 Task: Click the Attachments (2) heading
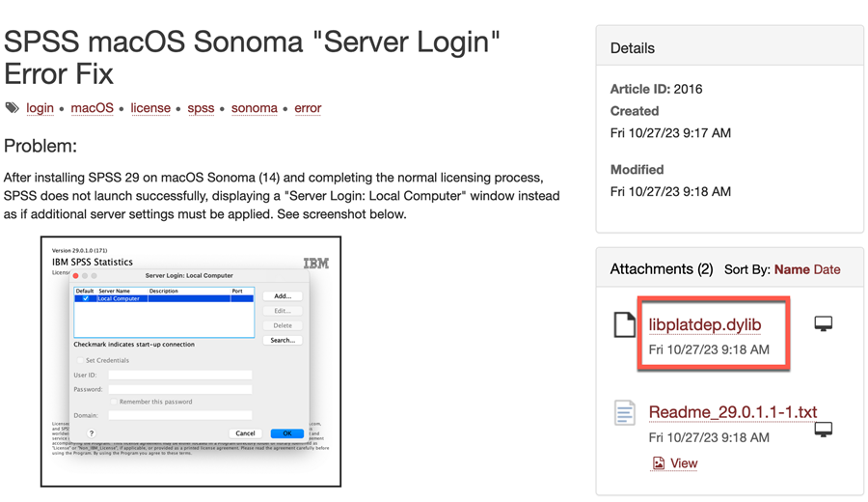coord(662,269)
